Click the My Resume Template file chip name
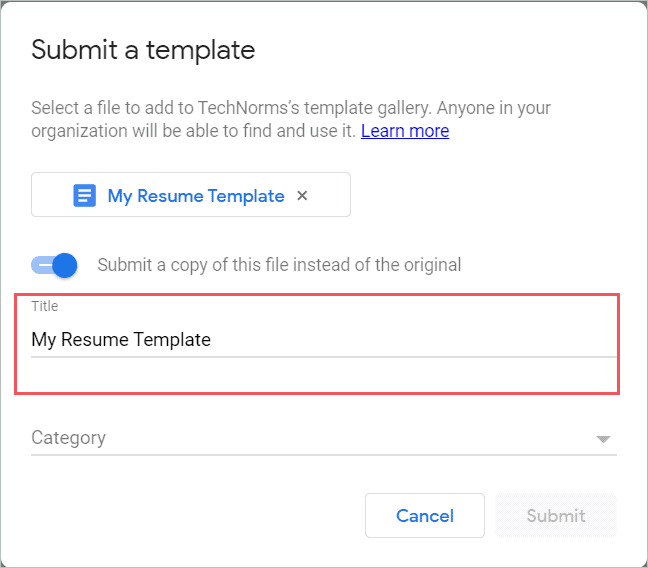 click(196, 196)
